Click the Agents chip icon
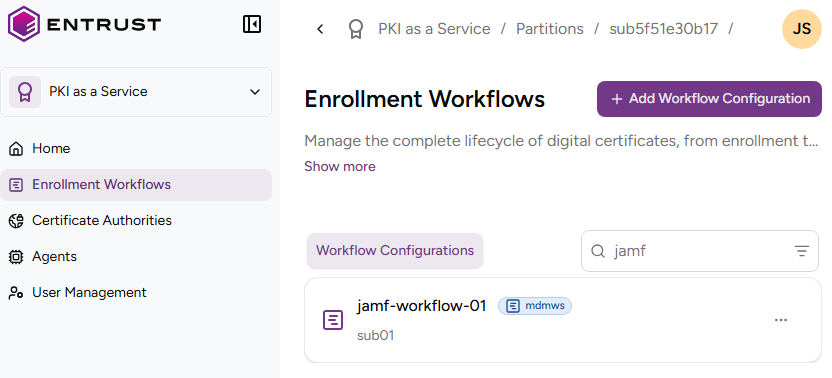Screen dimensions: 832x378 click(x=16, y=257)
